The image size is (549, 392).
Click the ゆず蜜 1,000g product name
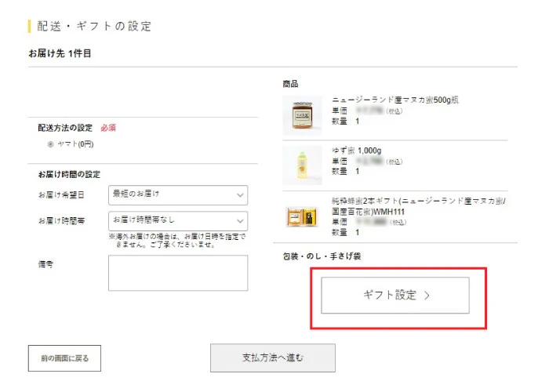coord(357,151)
